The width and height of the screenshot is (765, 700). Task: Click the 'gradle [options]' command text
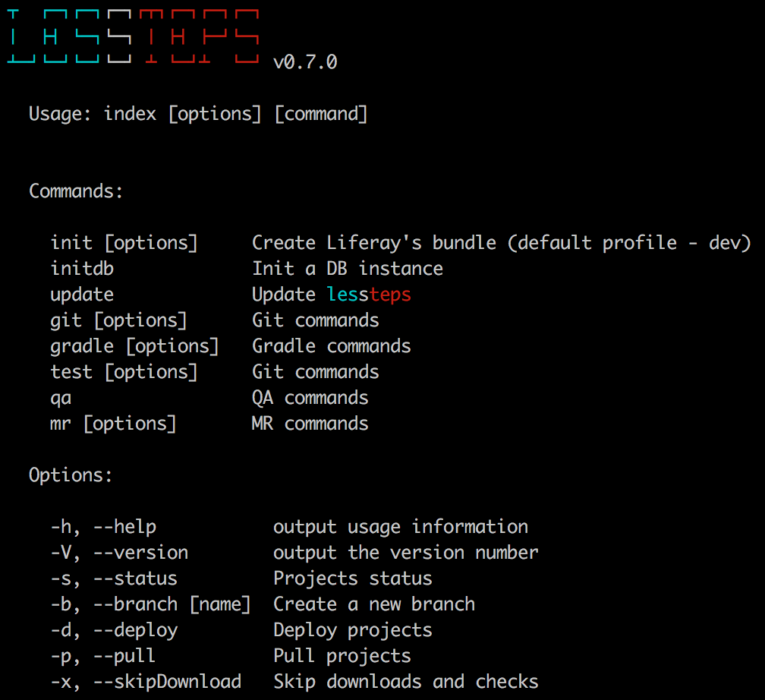click(x=134, y=346)
